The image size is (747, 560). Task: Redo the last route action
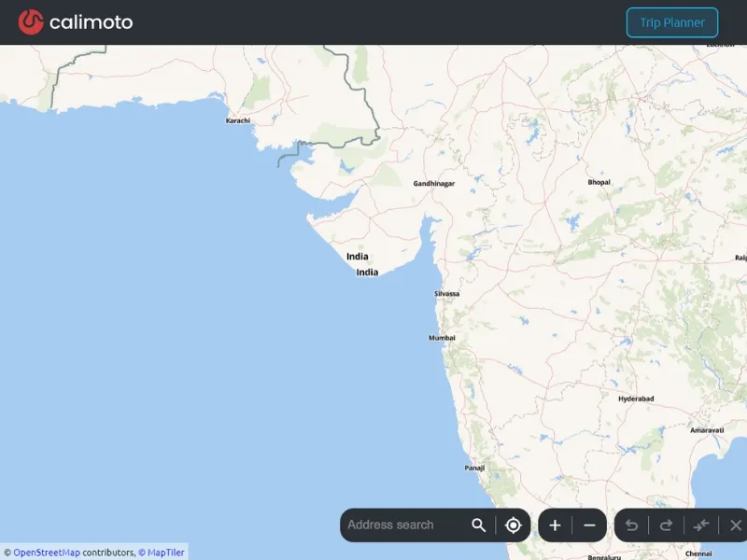(666, 525)
